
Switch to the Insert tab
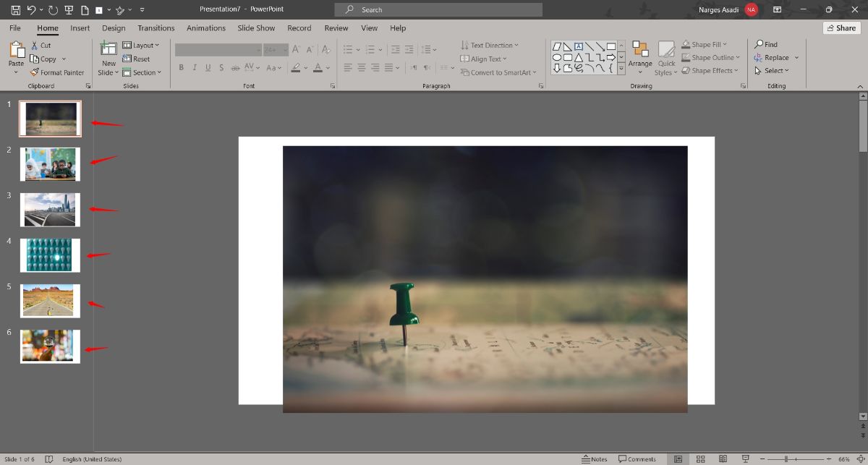point(80,28)
